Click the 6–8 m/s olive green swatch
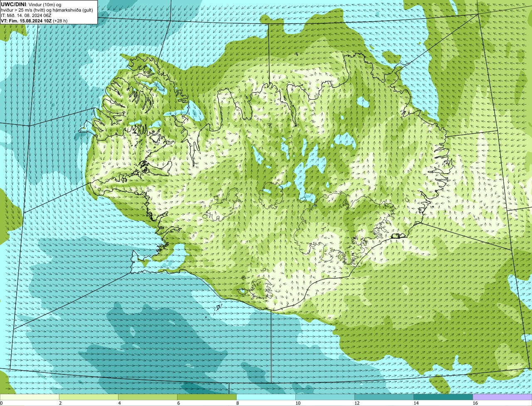 (x=207, y=397)
